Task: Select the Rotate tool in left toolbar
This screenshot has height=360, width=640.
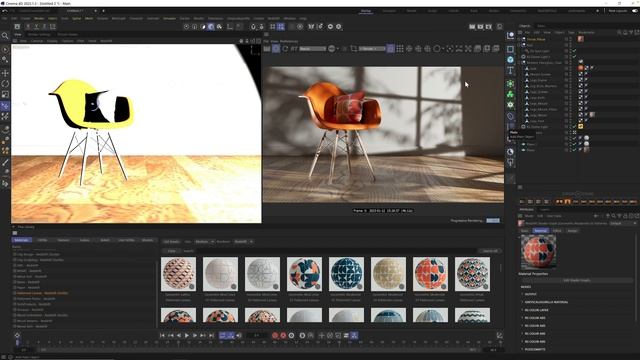Action: coord(5,84)
